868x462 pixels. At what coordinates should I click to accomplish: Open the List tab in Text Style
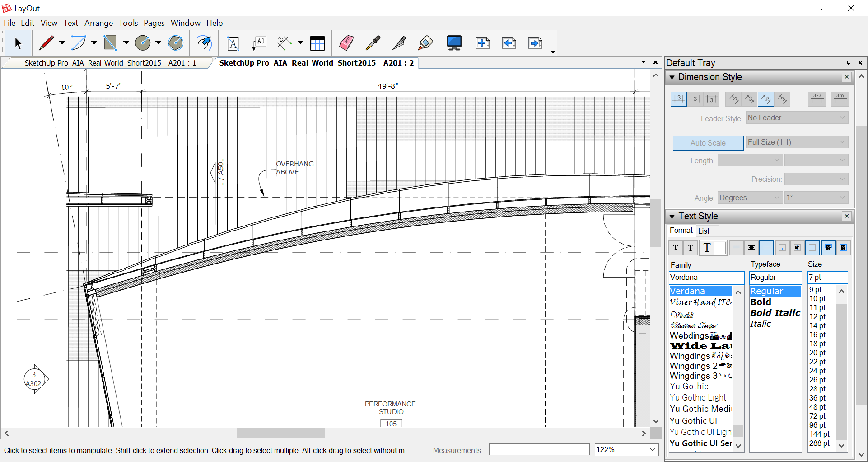pos(704,231)
